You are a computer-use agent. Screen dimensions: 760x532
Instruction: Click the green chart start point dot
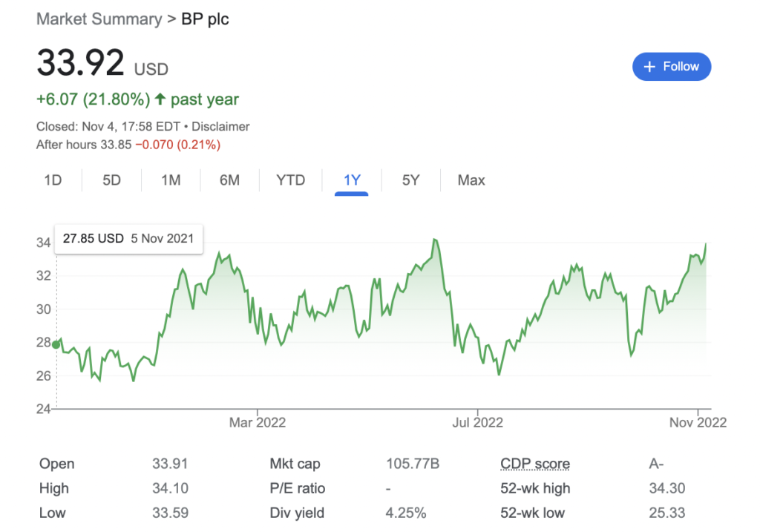(x=56, y=344)
